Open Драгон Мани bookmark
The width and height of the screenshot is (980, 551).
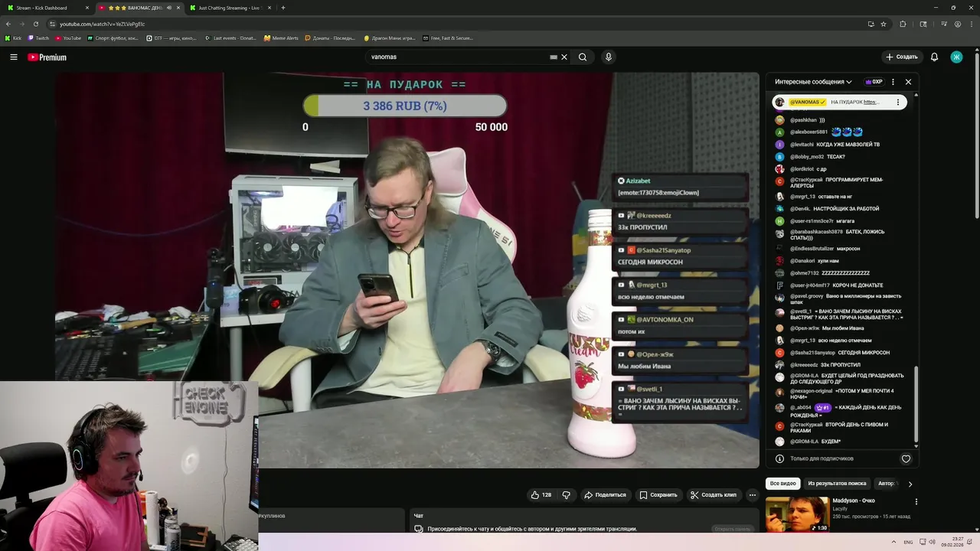pyautogui.click(x=390, y=37)
